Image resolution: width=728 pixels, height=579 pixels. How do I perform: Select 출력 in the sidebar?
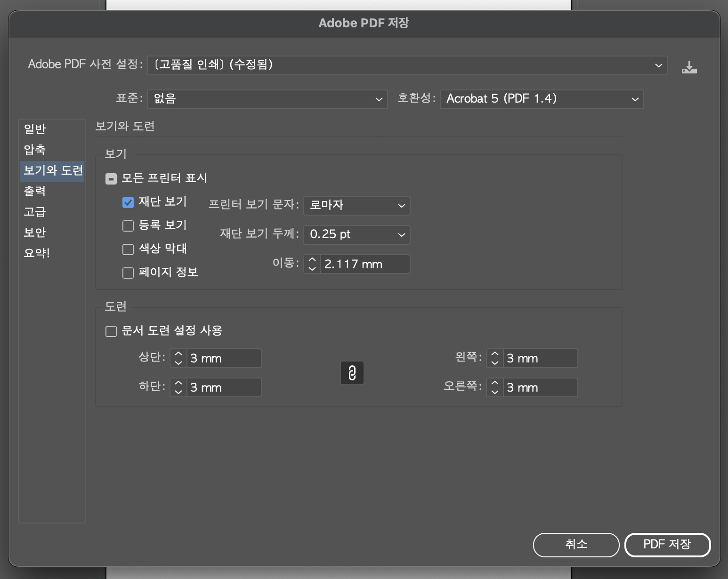52,191
